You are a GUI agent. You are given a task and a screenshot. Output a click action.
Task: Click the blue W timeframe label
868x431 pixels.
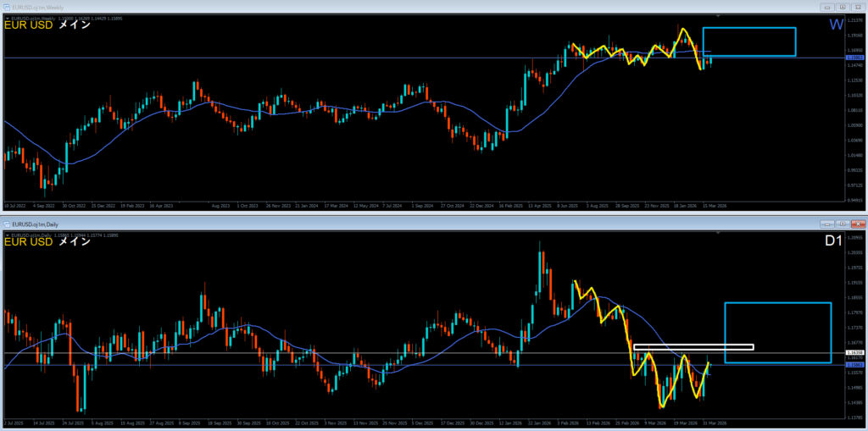click(836, 25)
